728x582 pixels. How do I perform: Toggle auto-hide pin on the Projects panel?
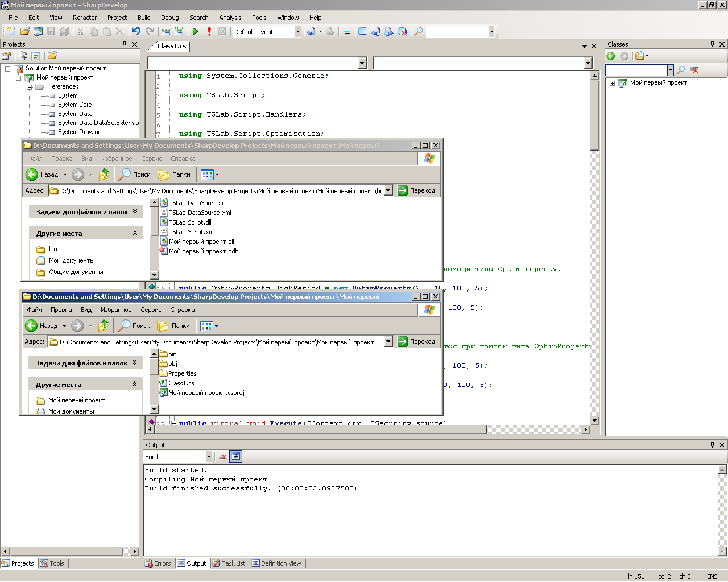[125, 44]
